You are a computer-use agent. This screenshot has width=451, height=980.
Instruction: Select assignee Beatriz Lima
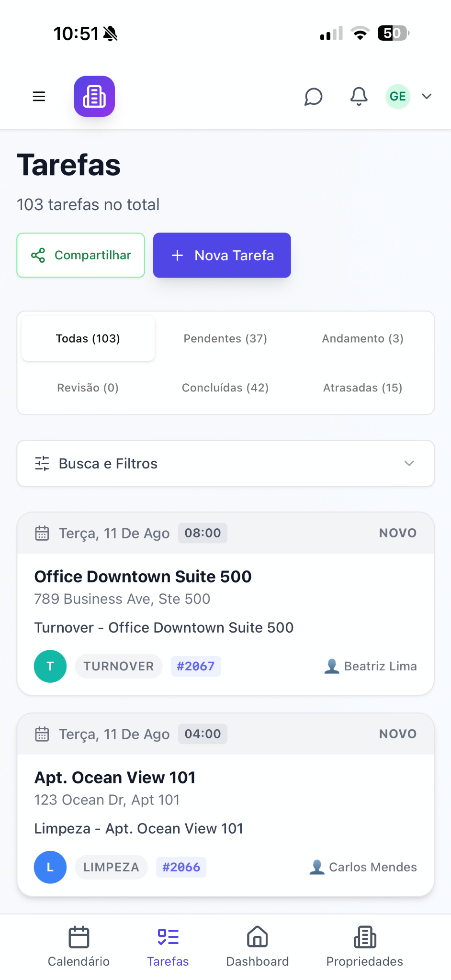(x=371, y=666)
